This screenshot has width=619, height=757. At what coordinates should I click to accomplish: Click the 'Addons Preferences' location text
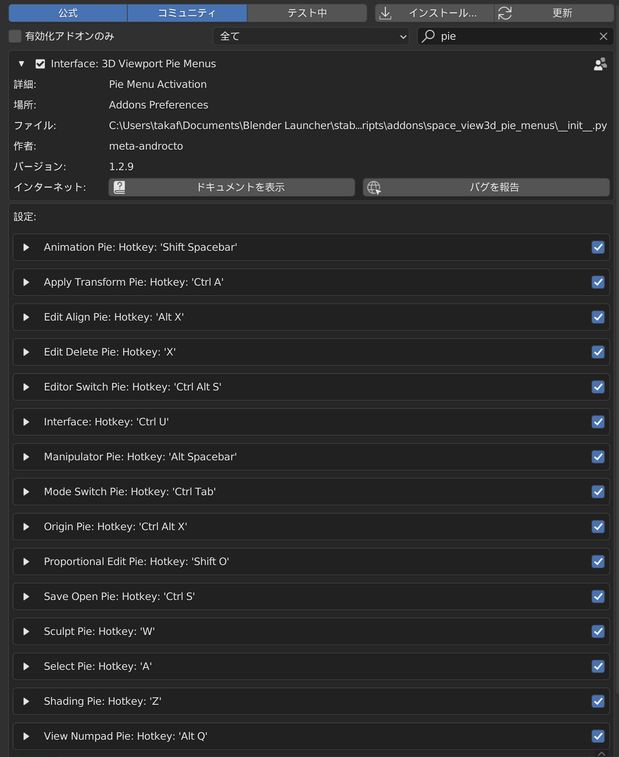pyautogui.click(x=158, y=105)
